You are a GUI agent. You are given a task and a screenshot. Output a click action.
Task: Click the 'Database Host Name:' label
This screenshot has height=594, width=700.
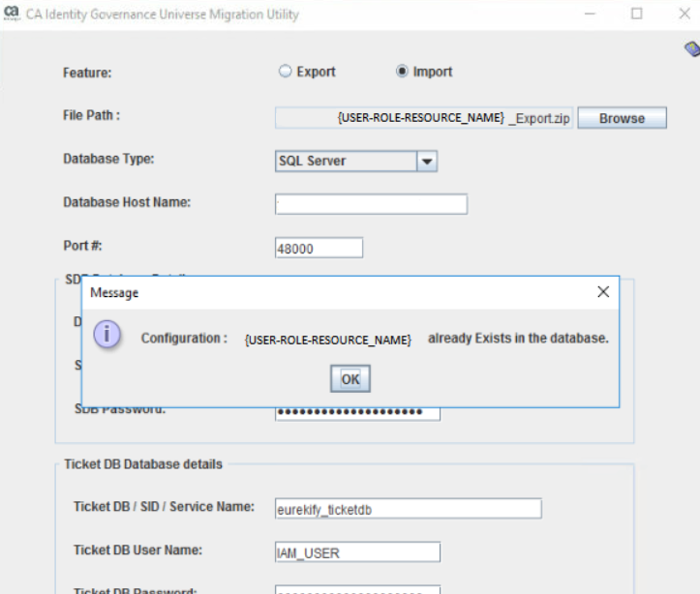click(127, 202)
